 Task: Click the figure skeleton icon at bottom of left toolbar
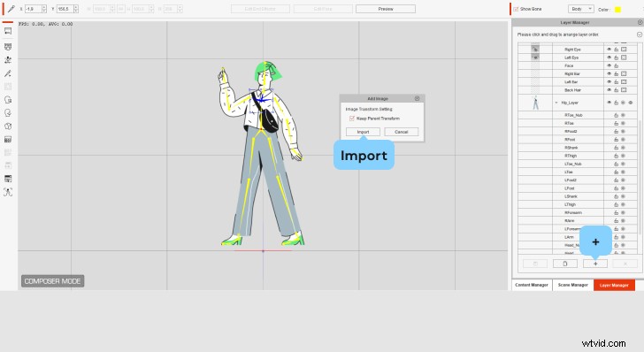coord(8,192)
